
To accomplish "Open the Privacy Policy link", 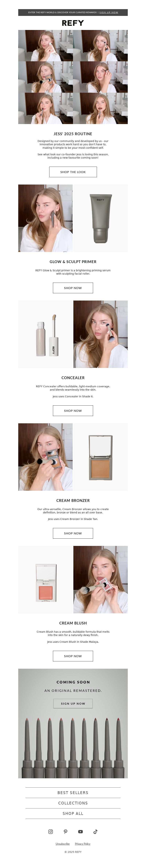I will pyautogui.click(x=83, y=844).
